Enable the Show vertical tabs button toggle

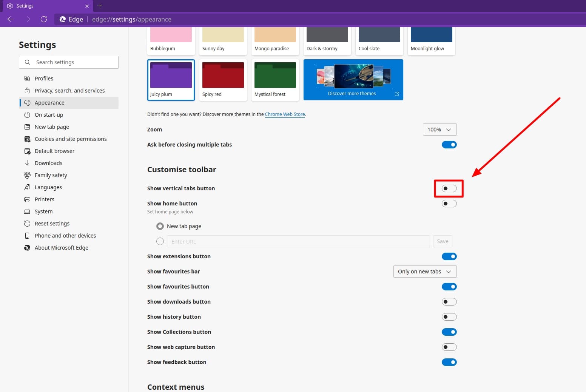449,188
